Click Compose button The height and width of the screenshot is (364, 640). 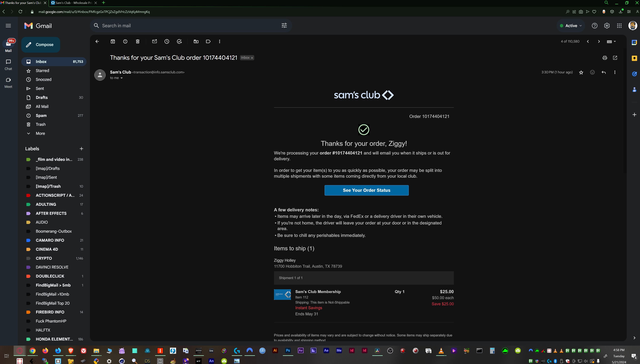pos(41,45)
